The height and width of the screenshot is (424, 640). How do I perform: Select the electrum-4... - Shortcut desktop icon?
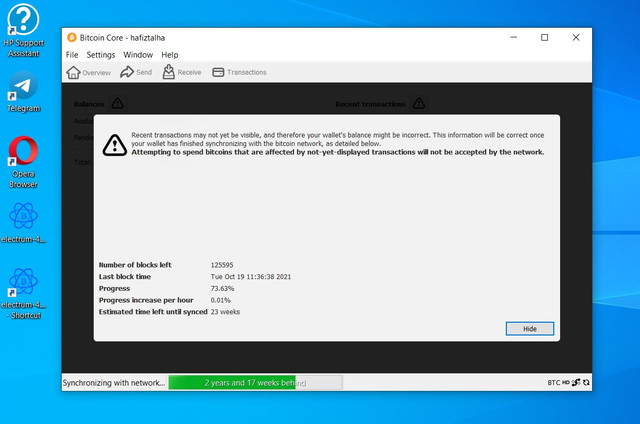(x=23, y=293)
